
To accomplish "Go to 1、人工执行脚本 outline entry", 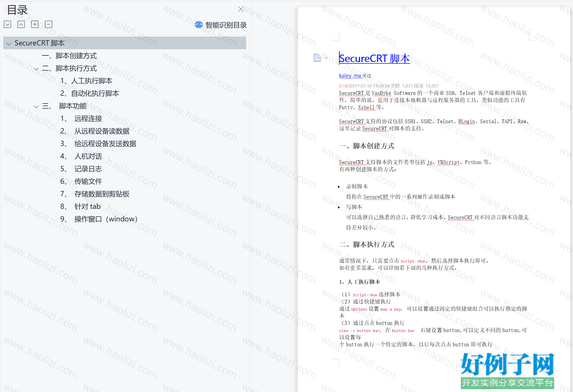I will pos(86,81).
